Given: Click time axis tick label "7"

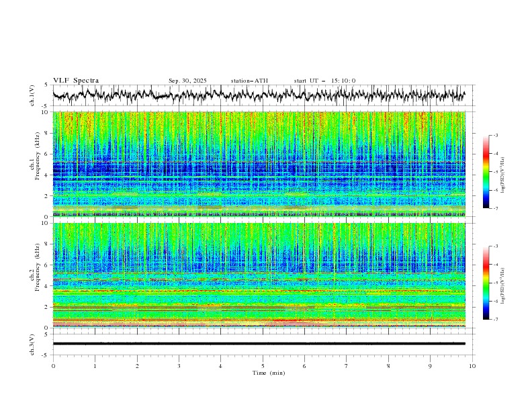Looking at the screenshot, I should [x=347, y=366].
